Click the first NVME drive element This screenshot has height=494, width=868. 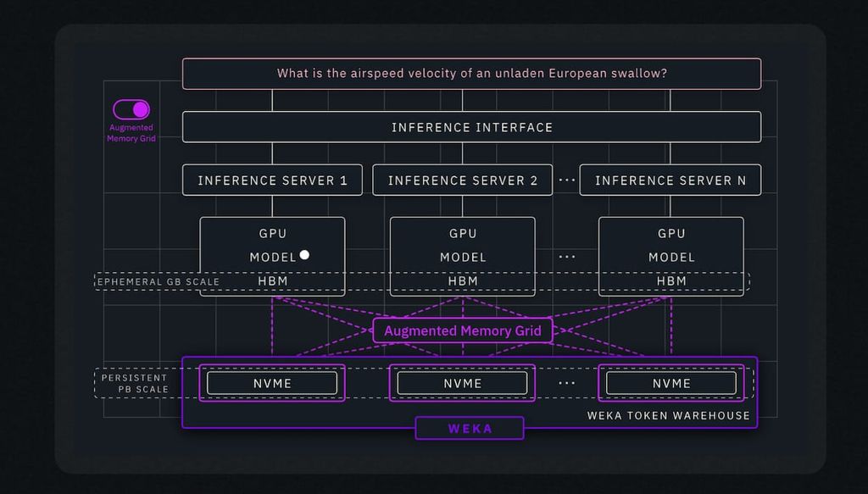[272, 383]
